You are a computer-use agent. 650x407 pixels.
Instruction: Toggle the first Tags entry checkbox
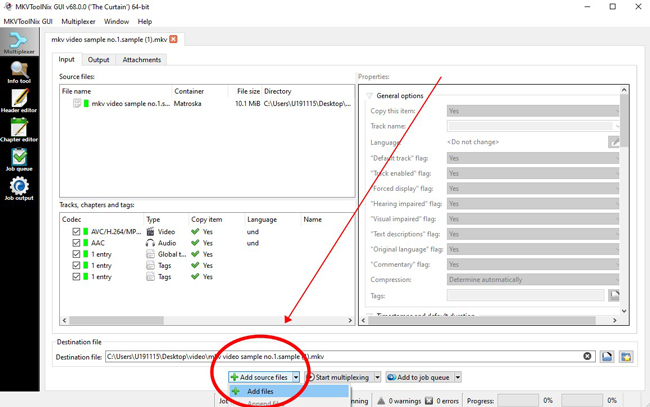tap(76, 265)
